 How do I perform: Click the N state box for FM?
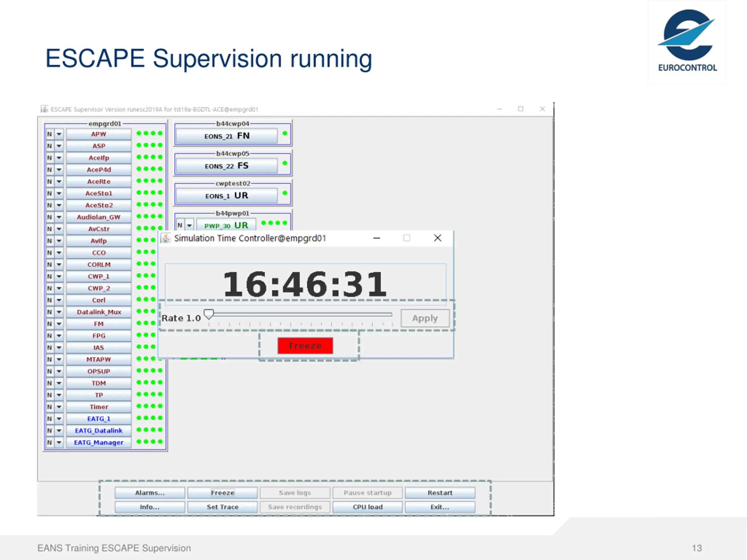[x=50, y=324]
